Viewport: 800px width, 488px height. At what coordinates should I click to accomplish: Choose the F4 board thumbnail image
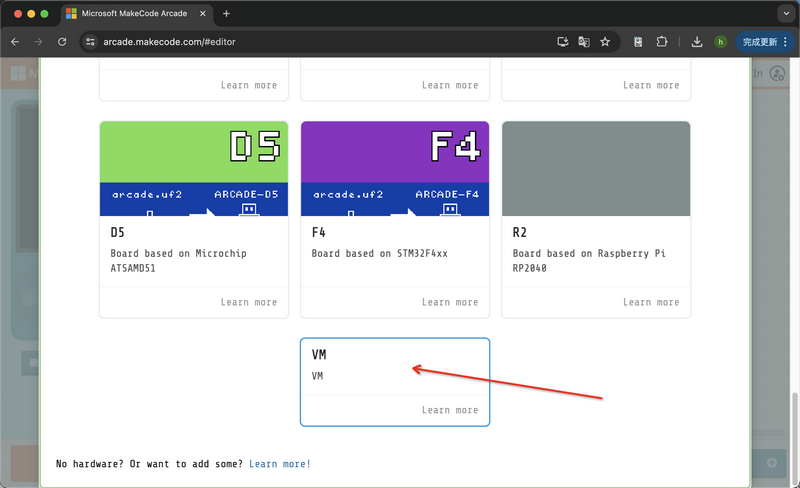click(x=395, y=168)
